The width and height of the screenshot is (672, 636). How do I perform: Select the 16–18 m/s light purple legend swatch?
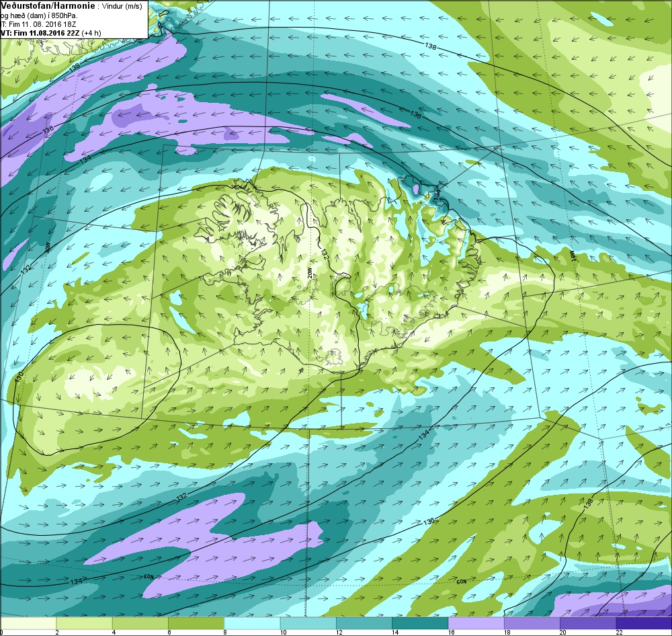coord(476,623)
